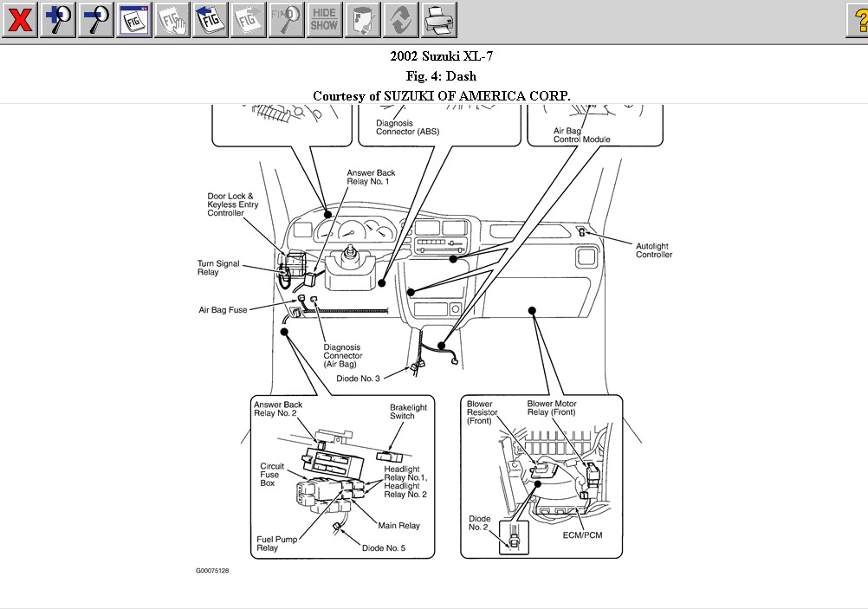Viewport: 868px width, 609px height.
Task: Click the 'Main Relay' label
Action: (x=398, y=525)
